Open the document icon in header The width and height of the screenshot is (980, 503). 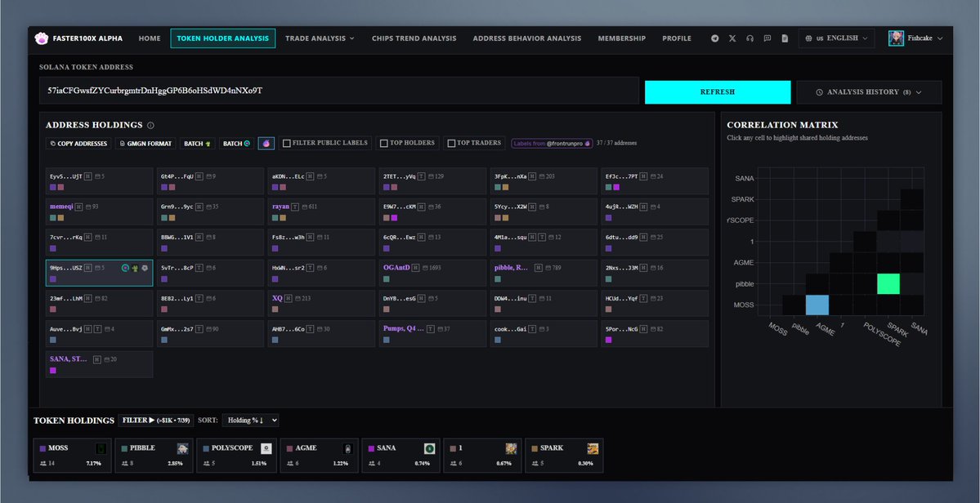(x=784, y=38)
